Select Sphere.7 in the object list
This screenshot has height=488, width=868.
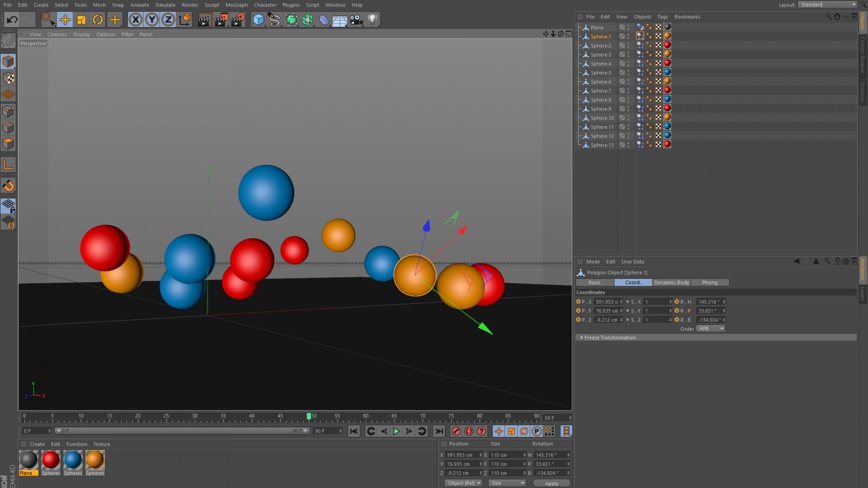(x=601, y=91)
